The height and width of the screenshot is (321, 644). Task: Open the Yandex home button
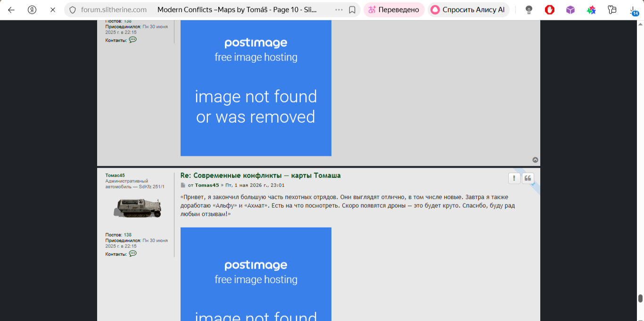32,9
